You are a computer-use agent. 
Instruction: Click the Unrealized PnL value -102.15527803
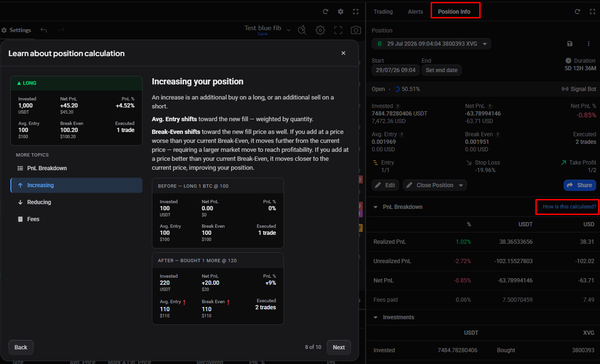(514, 261)
